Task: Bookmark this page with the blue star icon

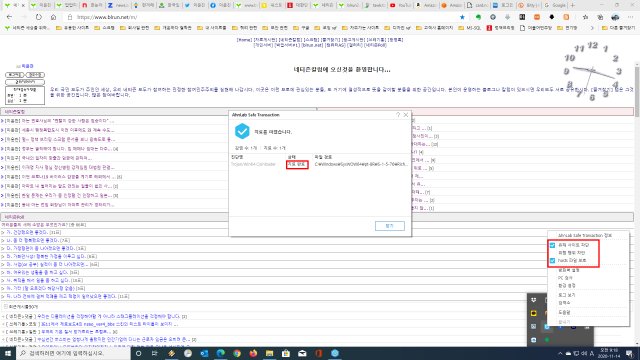Action: (x=462, y=17)
